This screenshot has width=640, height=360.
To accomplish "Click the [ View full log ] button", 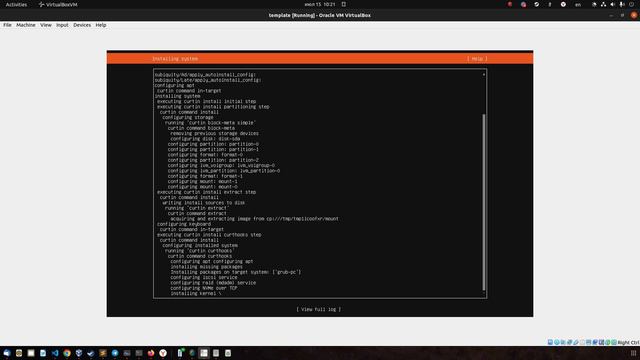I will (319, 309).
